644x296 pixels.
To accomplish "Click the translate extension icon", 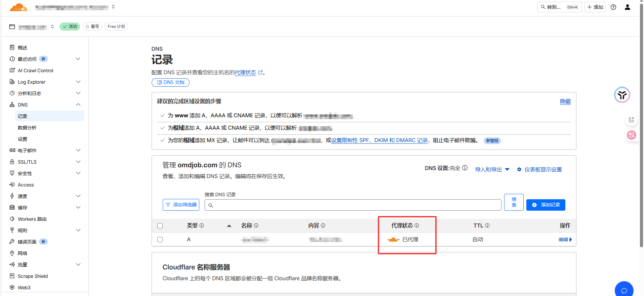I will pos(632,135).
